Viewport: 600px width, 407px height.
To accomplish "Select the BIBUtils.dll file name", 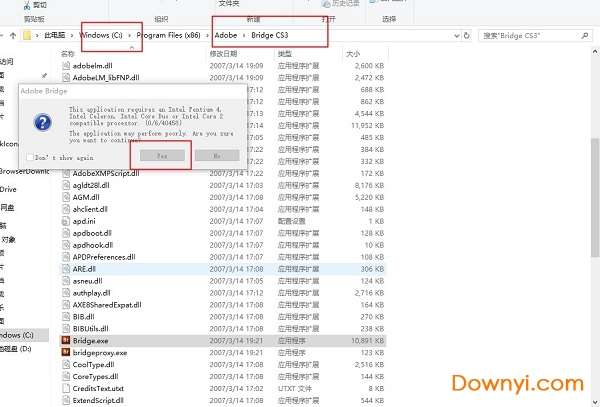I will (x=91, y=329).
